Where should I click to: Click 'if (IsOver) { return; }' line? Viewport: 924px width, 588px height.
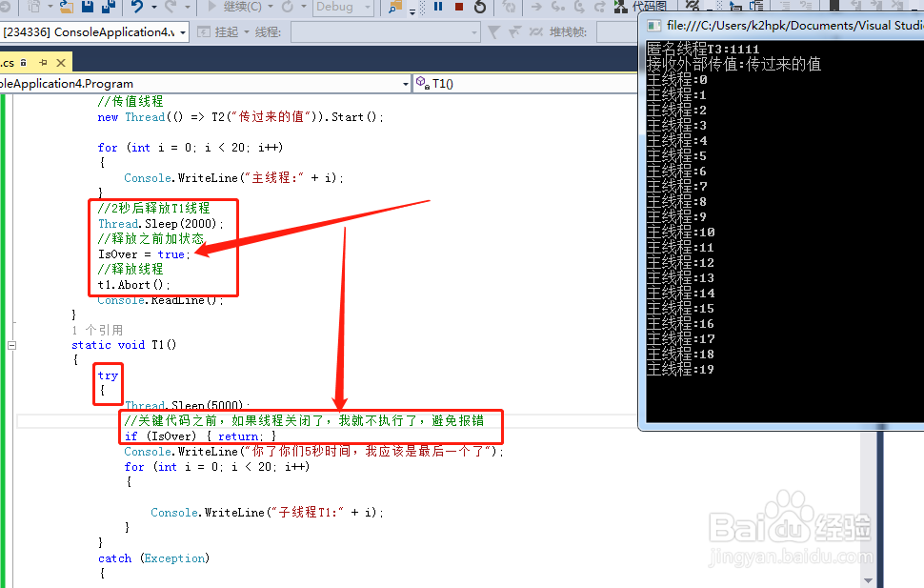pos(200,436)
